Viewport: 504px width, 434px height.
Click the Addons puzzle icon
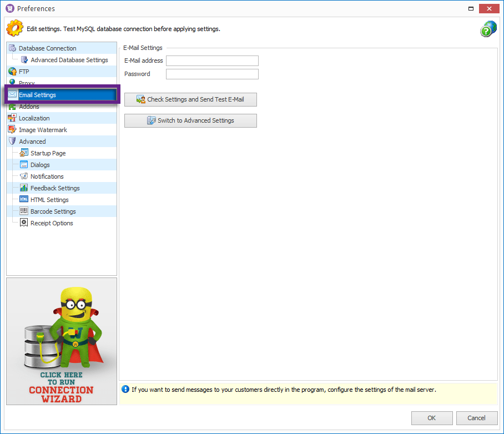click(12, 107)
